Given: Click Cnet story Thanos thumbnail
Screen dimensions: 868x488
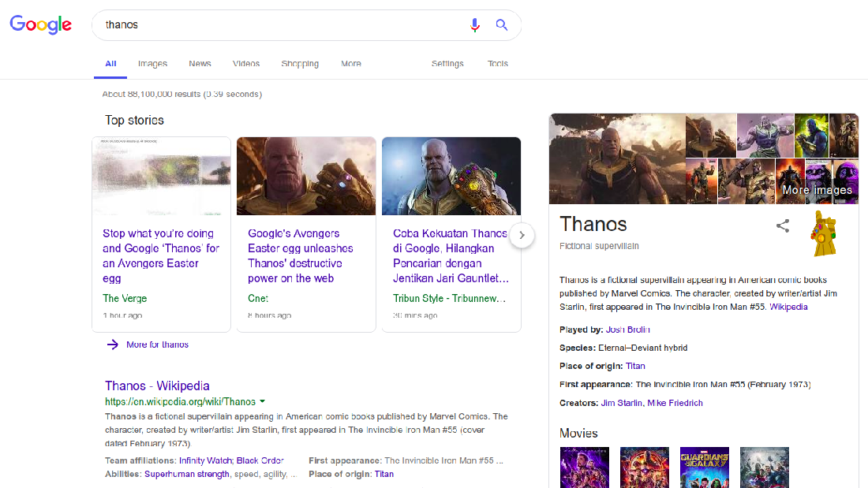Looking at the screenshot, I should click(x=306, y=177).
